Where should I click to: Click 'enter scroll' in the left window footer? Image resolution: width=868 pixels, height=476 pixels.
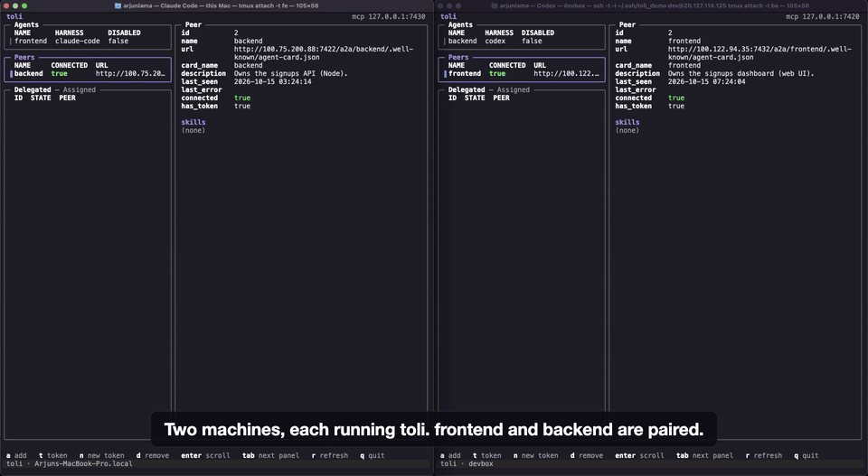point(205,455)
